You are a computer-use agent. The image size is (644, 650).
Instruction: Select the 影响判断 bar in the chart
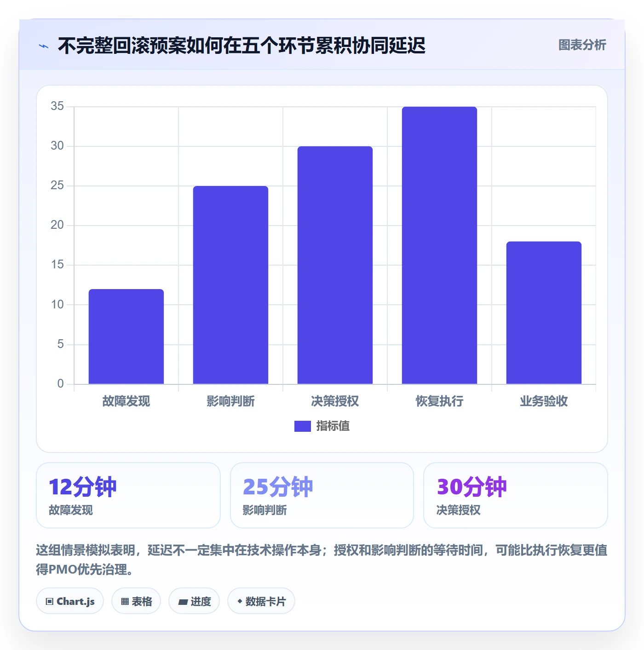230,285
